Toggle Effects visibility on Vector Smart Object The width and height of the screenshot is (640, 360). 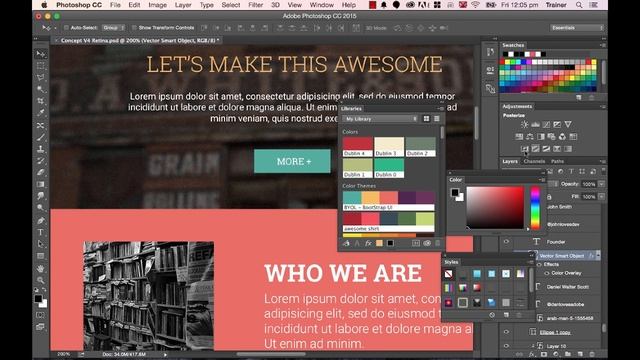point(540,264)
